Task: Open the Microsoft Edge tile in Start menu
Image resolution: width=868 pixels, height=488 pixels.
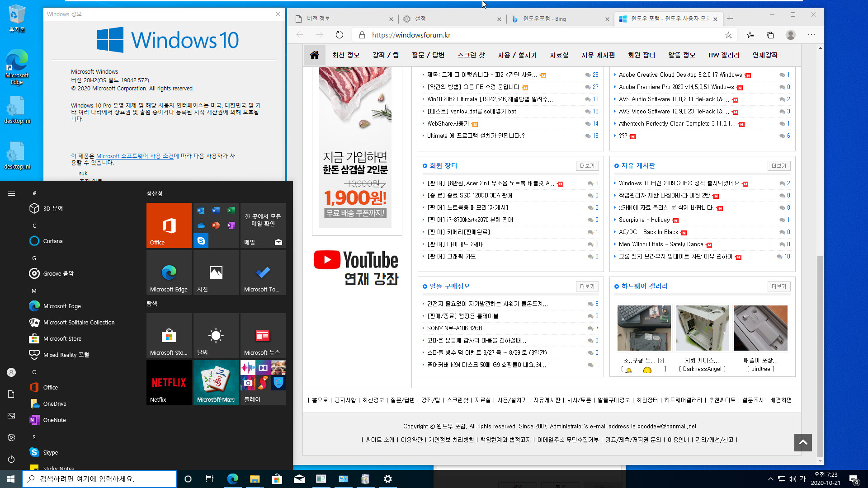Action: pyautogui.click(x=169, y=272)
